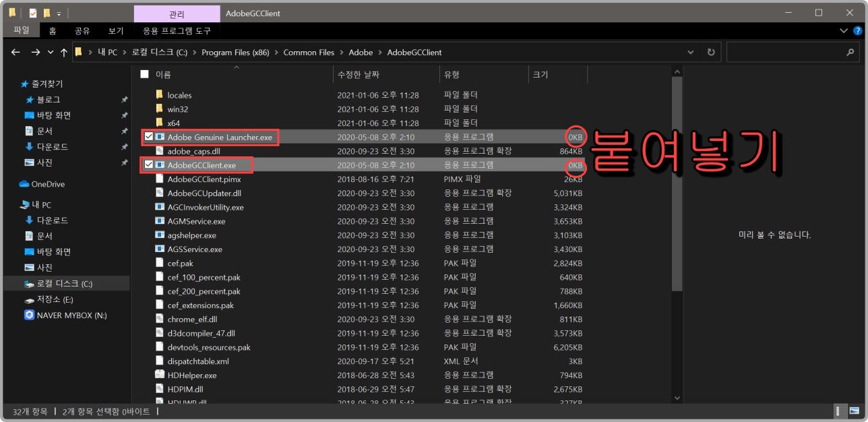868x422 pixels.
Task: Click chrome_elf.dll file icon
Action: [160, 320]
